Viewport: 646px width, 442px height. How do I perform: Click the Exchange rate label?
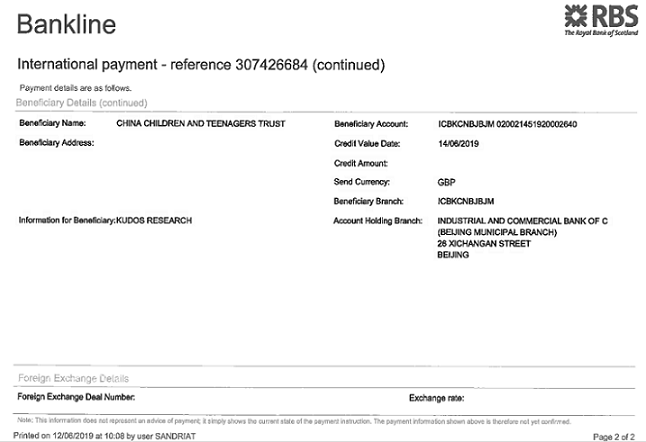pos(437,397)
